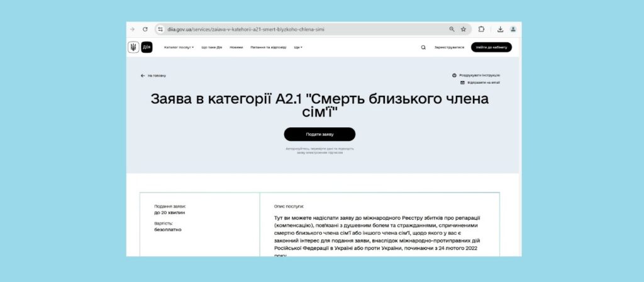Open site information icon in address bar

coord(160,29)
